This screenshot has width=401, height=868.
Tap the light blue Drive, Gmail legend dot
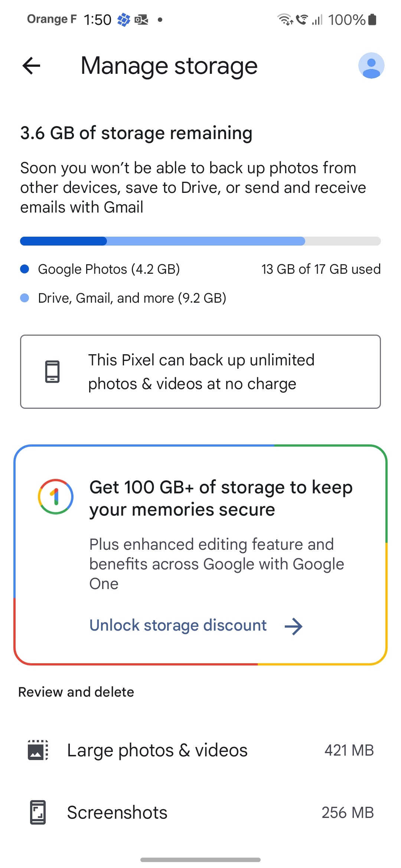click(25, 298)
